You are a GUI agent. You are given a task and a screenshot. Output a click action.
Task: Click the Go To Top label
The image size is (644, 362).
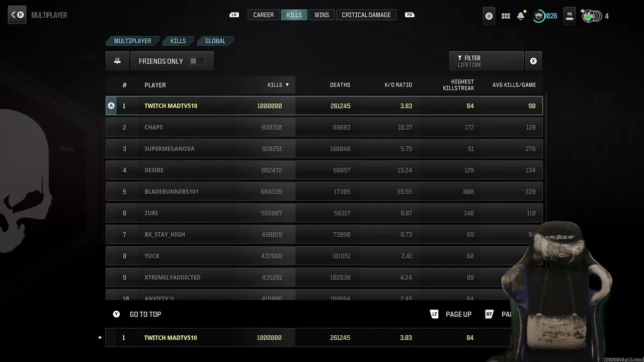coord(145,314)
